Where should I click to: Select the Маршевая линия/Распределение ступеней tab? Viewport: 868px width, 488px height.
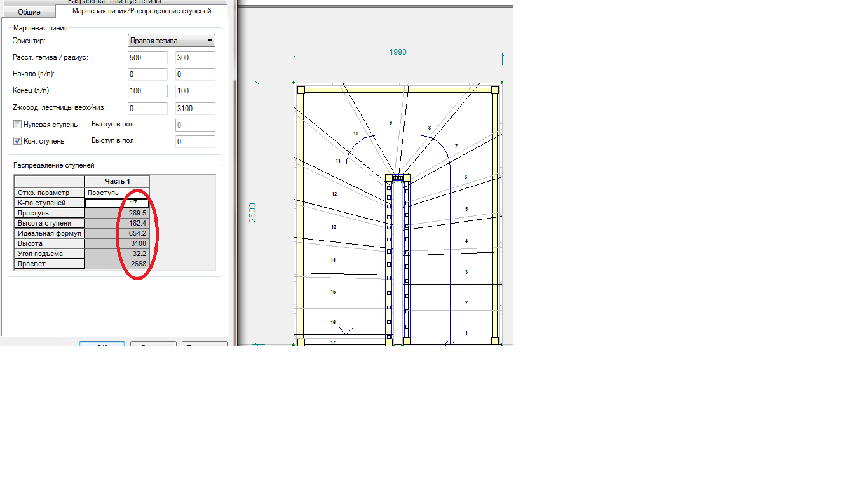(x=141, y=11)
